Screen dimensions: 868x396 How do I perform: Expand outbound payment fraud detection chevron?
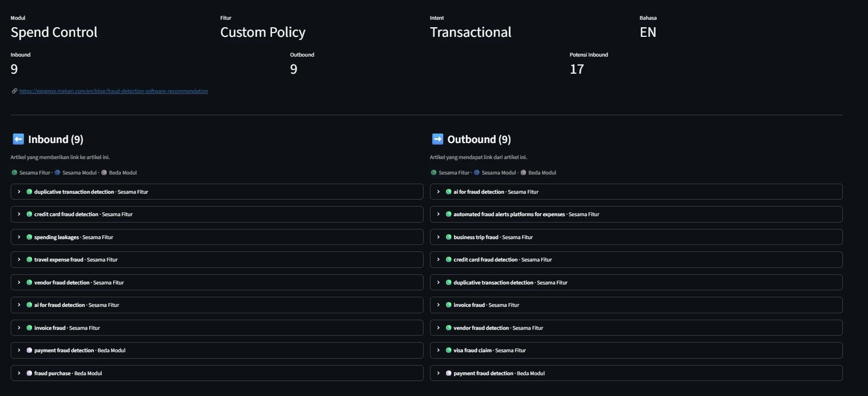click(x=439, y=373)
